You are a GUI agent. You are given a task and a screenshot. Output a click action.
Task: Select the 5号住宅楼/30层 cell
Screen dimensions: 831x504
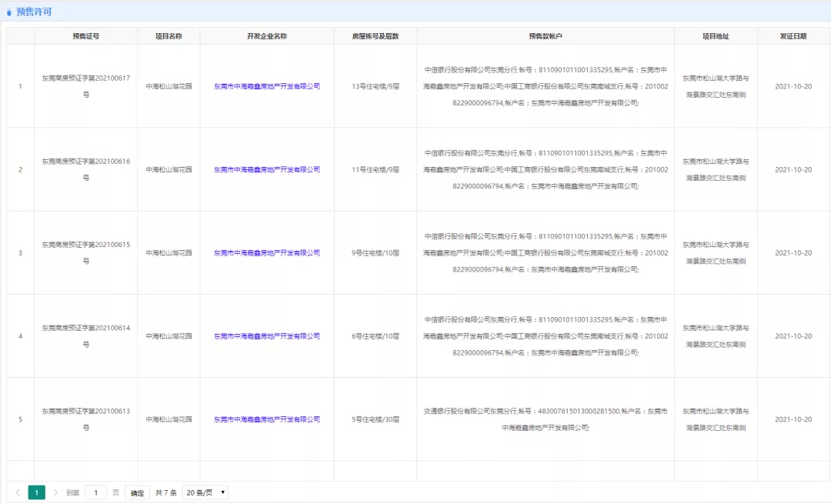click(x=375, y=419)
